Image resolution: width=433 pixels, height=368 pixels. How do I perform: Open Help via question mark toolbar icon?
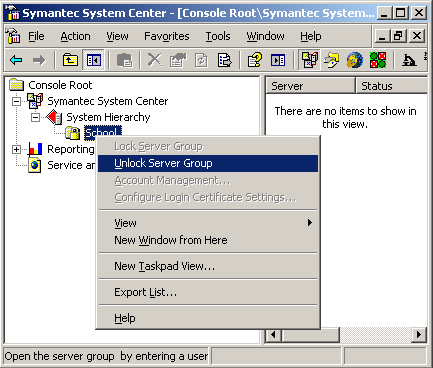point(255,60)
